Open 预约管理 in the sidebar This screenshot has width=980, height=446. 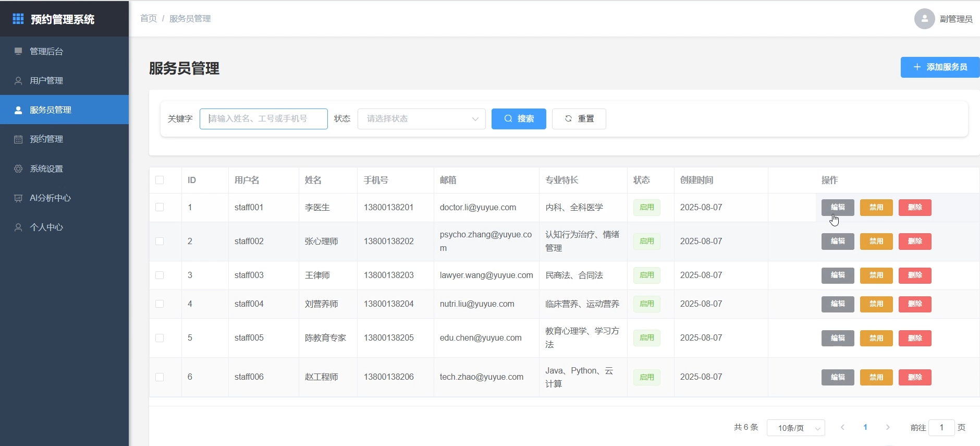[64, 139]
